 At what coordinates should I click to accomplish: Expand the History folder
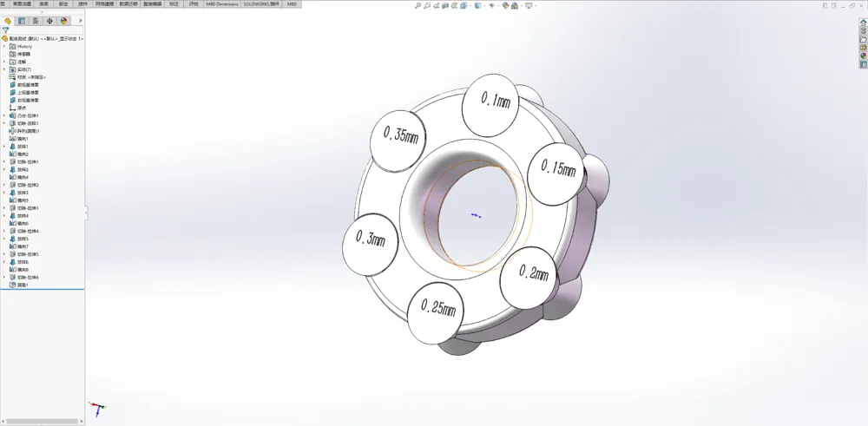(x=4, y=47)
